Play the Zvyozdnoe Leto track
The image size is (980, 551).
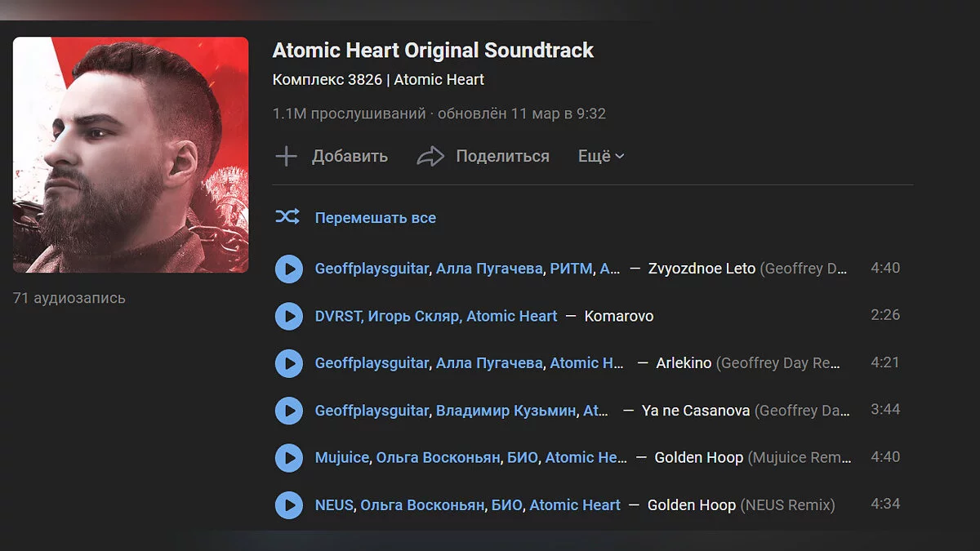(289, 269)
